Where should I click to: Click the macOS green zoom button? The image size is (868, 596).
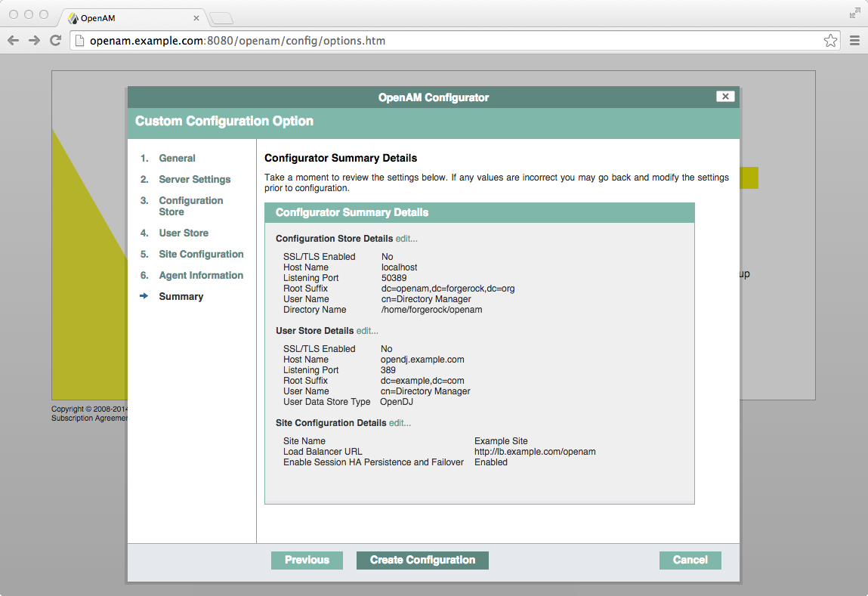coord(44,14)
